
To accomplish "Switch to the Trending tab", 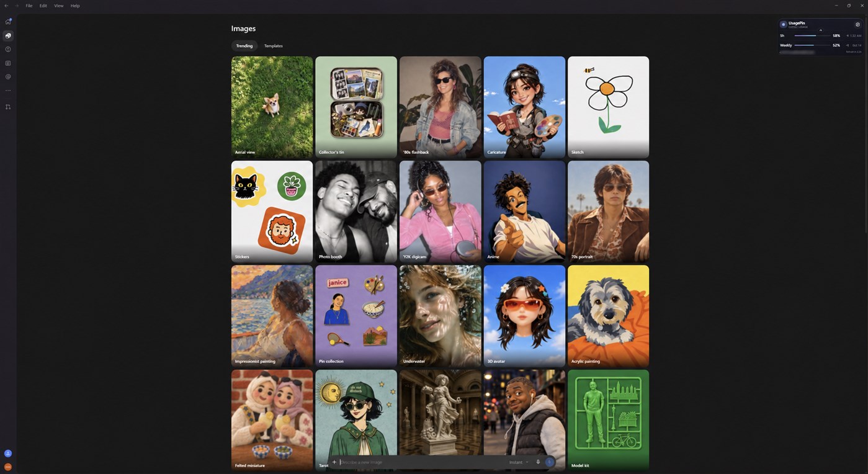I will tap(244, 46).
